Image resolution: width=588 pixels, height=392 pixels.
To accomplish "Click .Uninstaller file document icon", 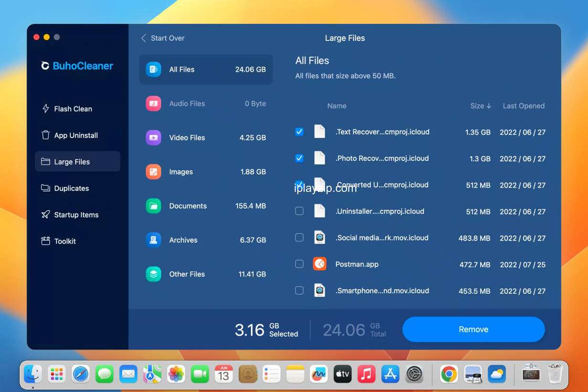I will (320, 211).
